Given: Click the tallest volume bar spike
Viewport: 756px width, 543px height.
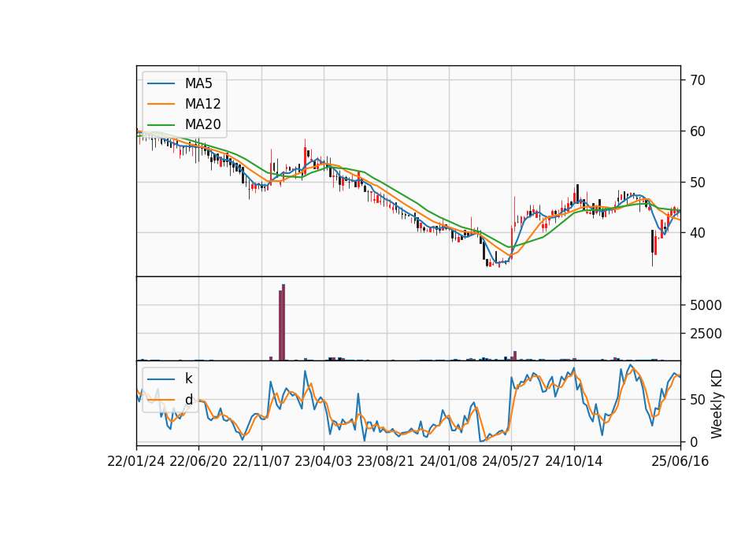Looking at the screenshot, I should [x=283, y=323].
